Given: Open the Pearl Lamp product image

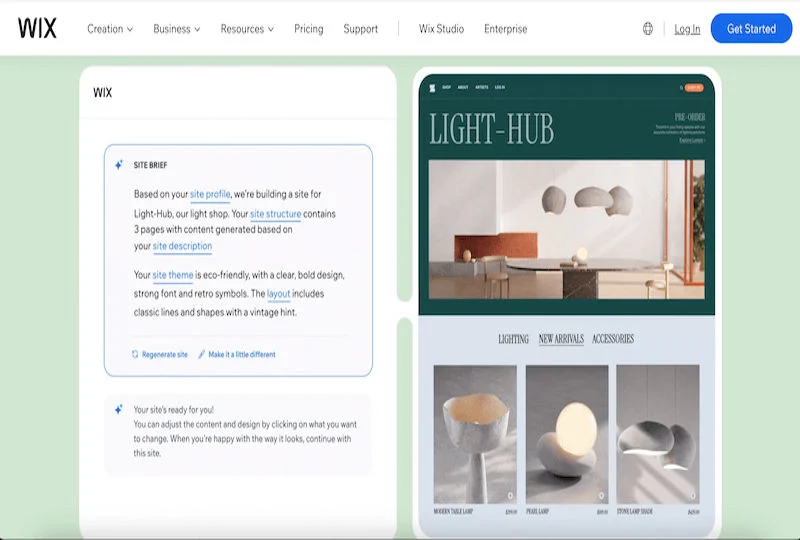Looking at the screenshot, I should (567, 434).
